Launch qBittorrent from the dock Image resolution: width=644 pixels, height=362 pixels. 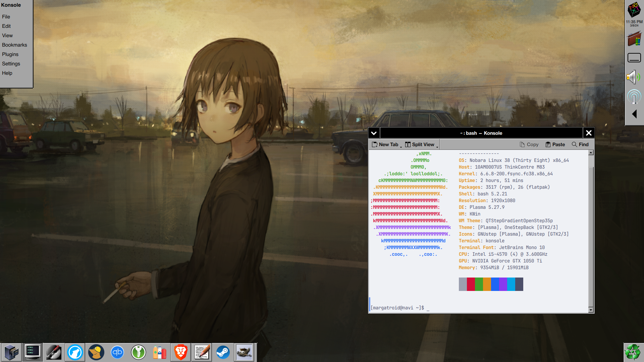coord(117,352)
